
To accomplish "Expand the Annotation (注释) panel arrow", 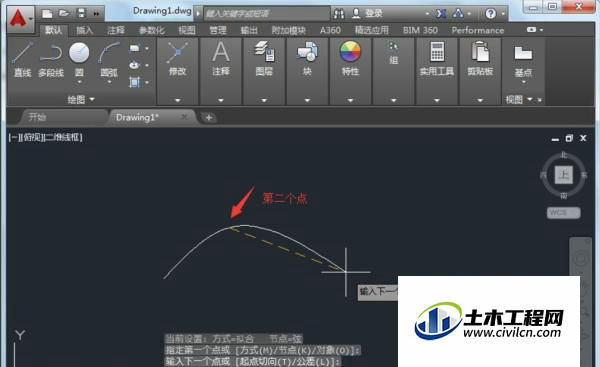I will tap(221, 100).
